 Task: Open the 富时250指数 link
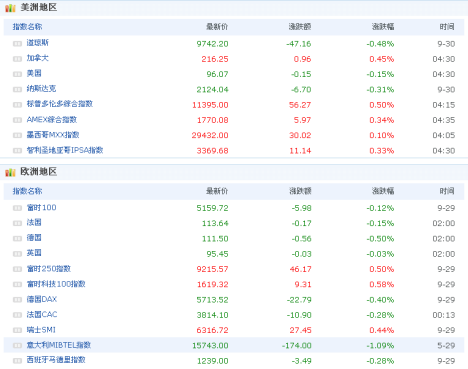point(49,269)
